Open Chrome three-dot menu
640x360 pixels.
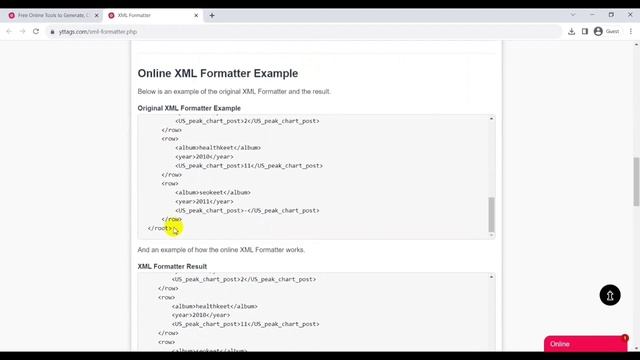pos(631,31)
